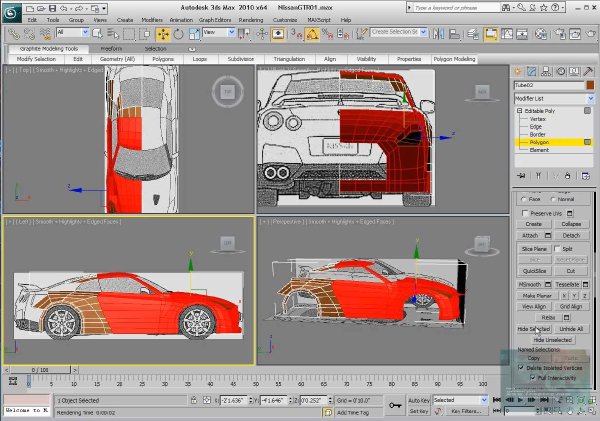Open the Select by Name tool
Image resolution: width=600 pixels, height=421 pixels.
point(113,34)
